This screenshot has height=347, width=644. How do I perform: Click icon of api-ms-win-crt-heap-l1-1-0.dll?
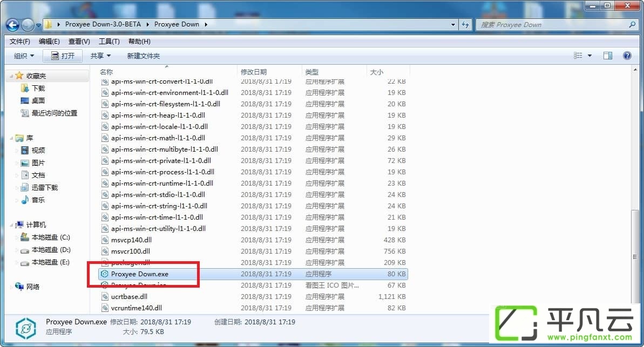[x=105, y=115]
